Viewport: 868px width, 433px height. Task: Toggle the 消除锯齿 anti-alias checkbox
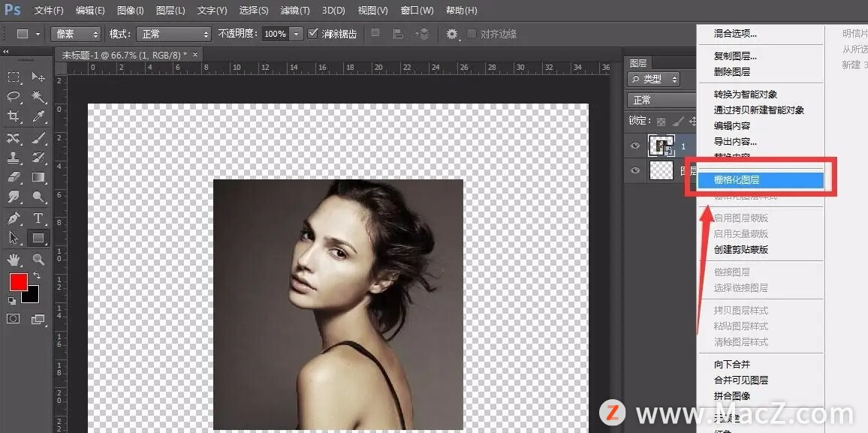tap(313, 34)
